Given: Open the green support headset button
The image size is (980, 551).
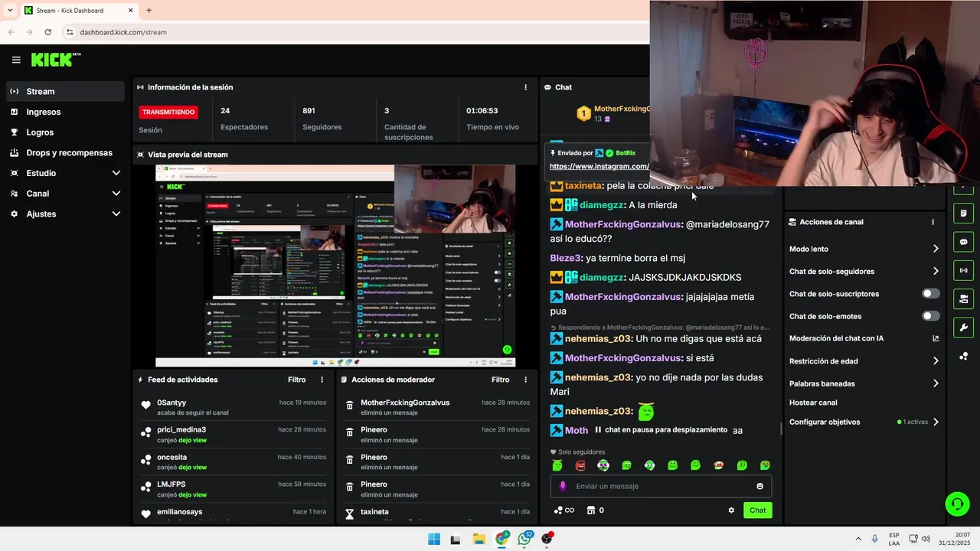Looking at the screenshot, I should coord(957,504).
